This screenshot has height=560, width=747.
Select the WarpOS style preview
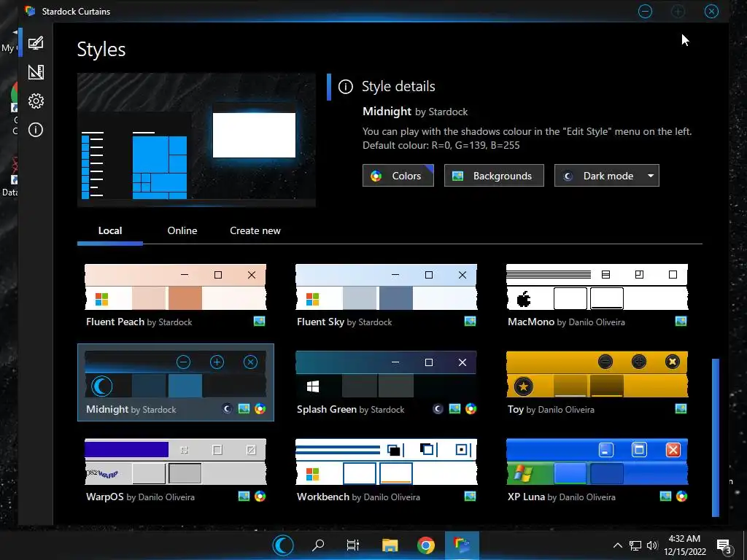(x=175, y=462)
